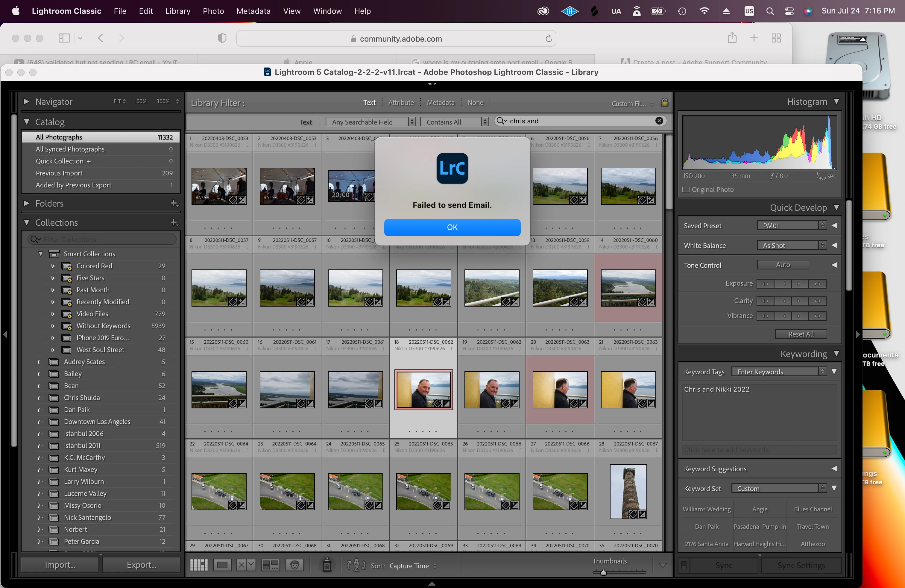Expand the Folders panel

(27, 204)
